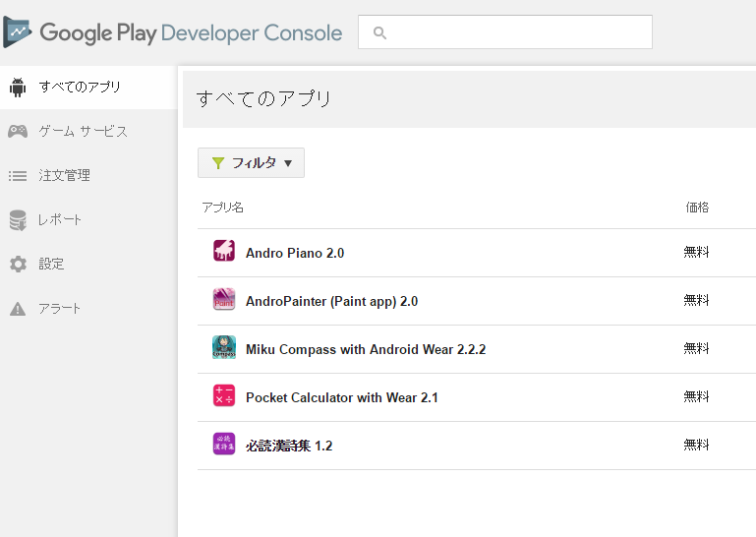Open the フィルタ dropdown
The height and width of the screenshot is (537, 756).
coord(251,163)
